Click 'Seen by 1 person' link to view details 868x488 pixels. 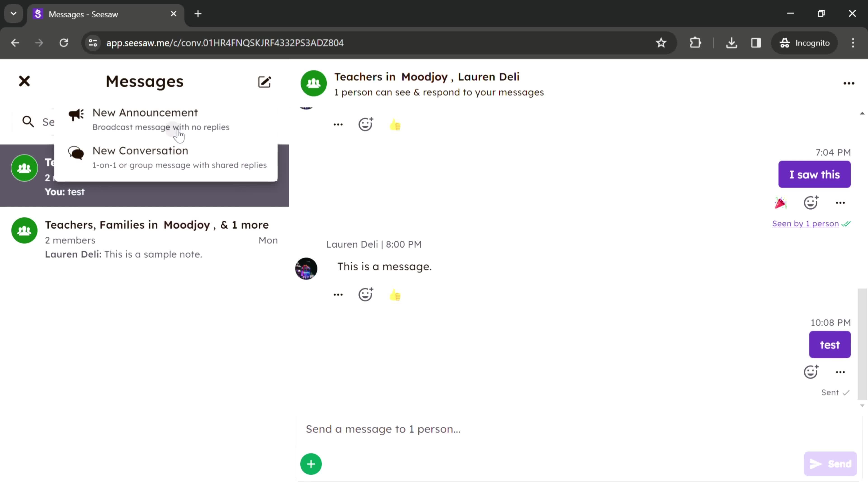805,223
